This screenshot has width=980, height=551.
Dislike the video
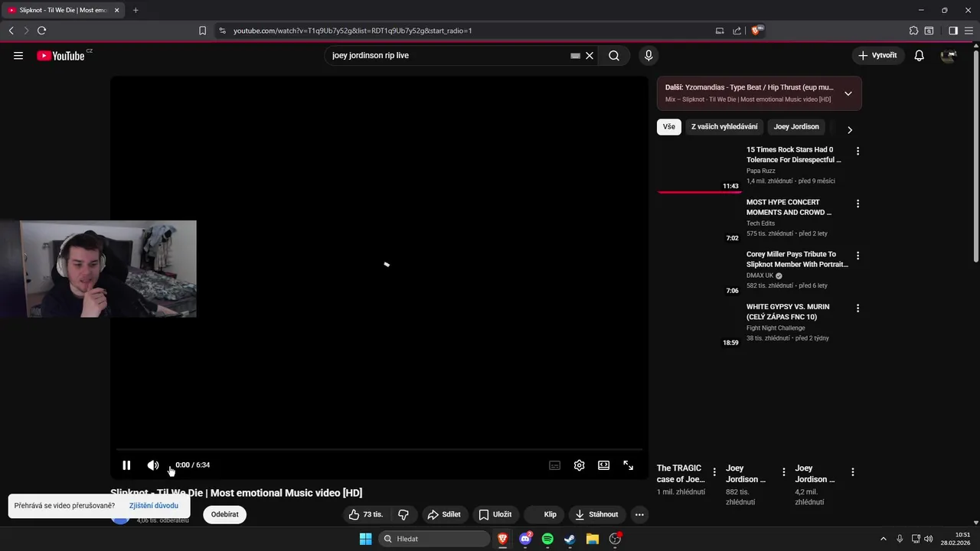(x=403, y=514)
